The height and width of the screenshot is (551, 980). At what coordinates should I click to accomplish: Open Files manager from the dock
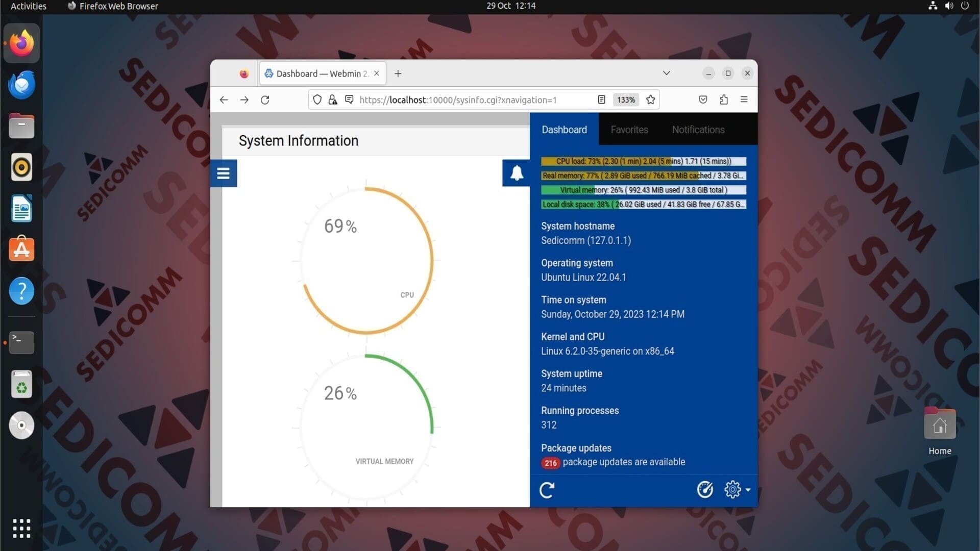(x=21, y=126)
